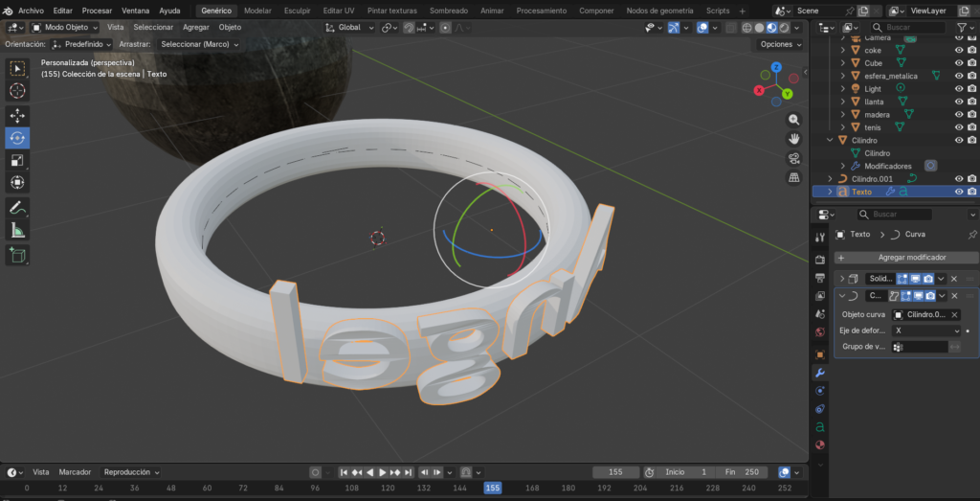Viewport: 980px width, 501px height.
Task: Open the Eje de deformación X dropdown
Action: tap(925, 330)
